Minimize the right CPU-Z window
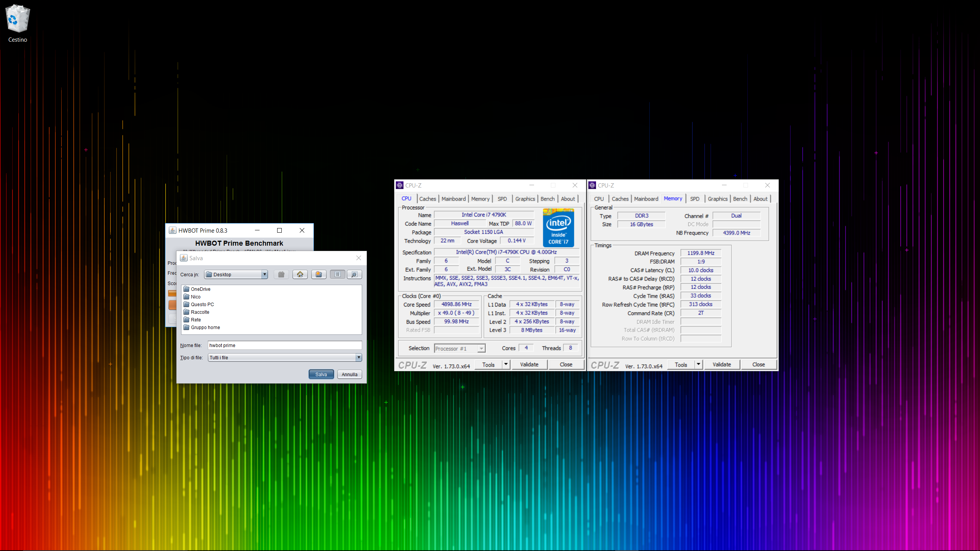The height and width of the screenshot is (551, 980). tap(724, 185)
